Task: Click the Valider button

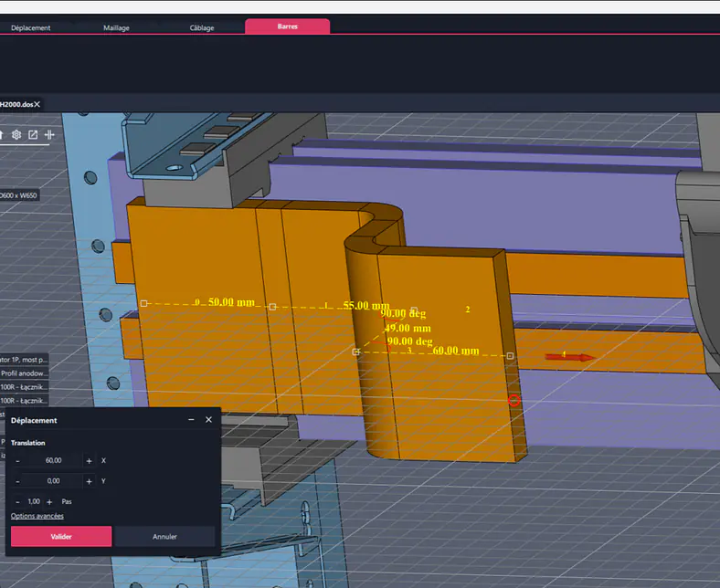Action: [61, 536]
